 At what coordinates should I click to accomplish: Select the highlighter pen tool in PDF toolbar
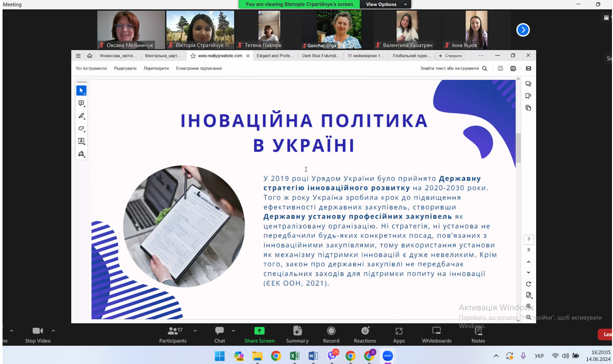coord(81,116)
